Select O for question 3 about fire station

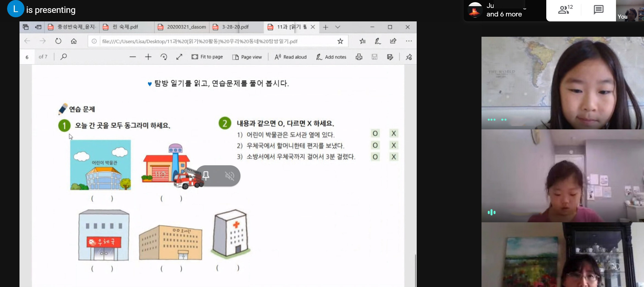[x=375, y=157]
